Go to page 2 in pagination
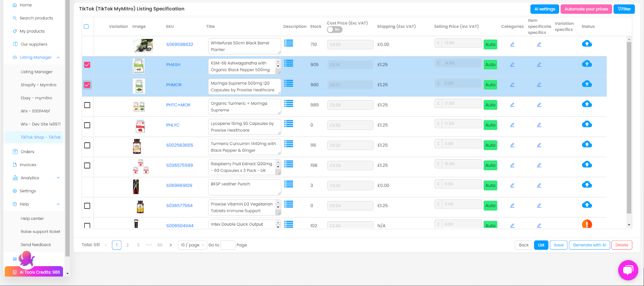This screenshot has width=644, height=286. (x=128, y=245)
